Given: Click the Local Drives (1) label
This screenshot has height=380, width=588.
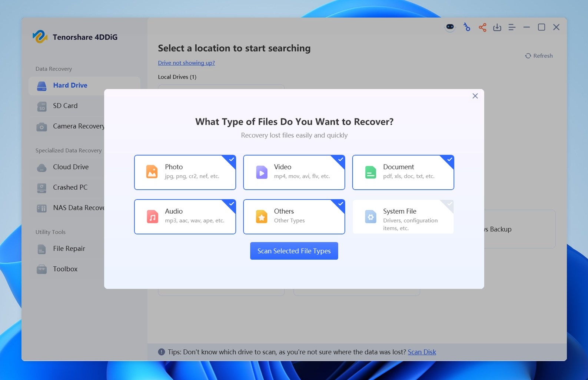Looking at the screenshot, I should (x=177, y=77).
